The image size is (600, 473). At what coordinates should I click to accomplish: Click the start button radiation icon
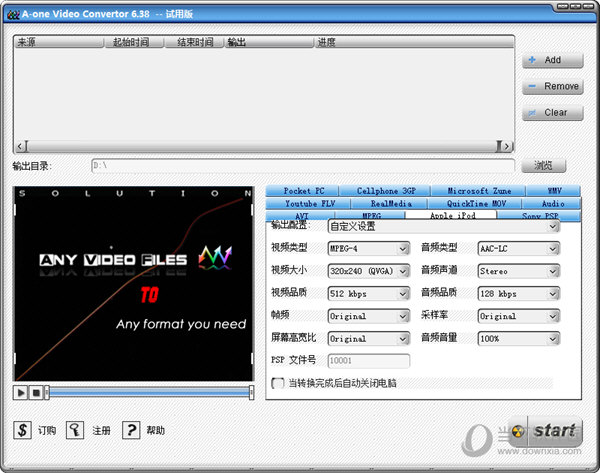(518, 431)
